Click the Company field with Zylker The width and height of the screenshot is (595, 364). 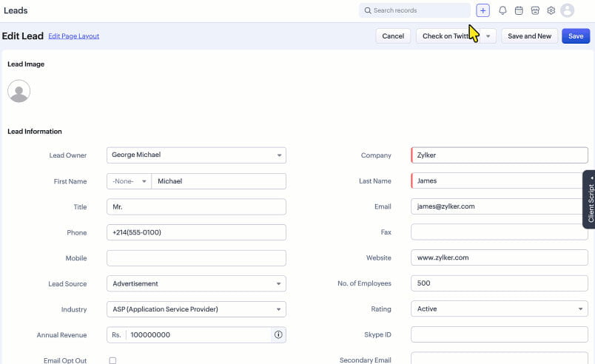500,155
